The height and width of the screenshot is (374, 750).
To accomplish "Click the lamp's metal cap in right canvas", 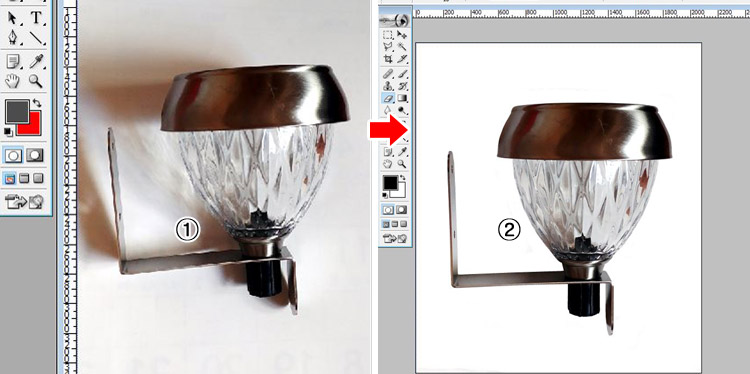I will click(585, 132).
